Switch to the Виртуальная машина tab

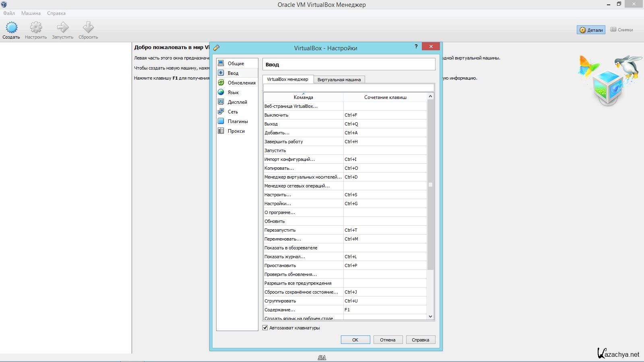[x=339, y=80]
